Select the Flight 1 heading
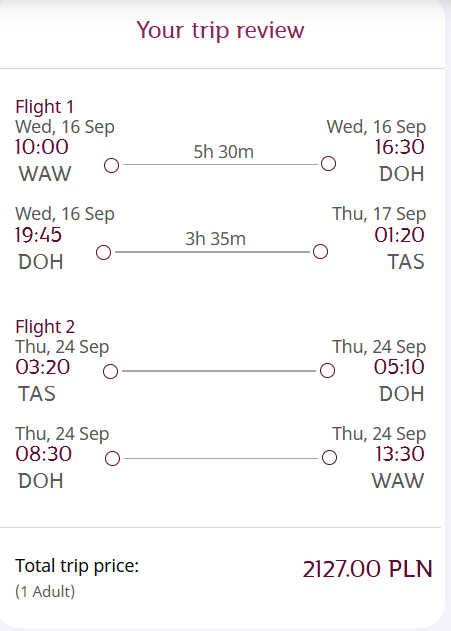This screenshot has width=451, height=631. point(44,107)
